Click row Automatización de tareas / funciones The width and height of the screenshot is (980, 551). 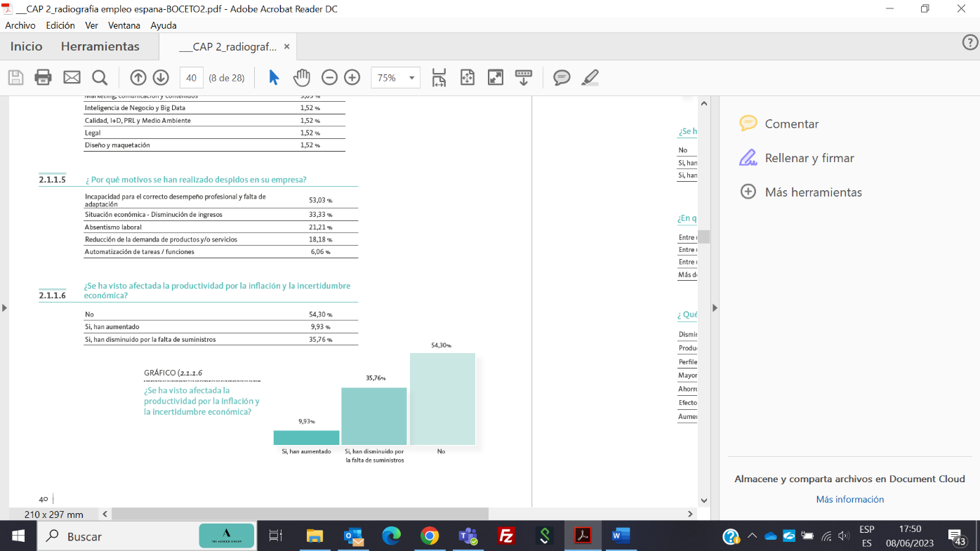coord(220,252)
